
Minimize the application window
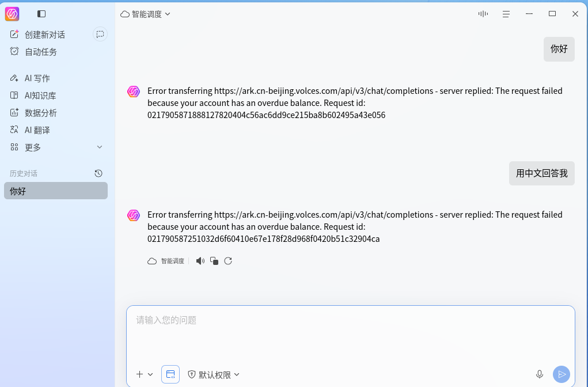click(x=529, y=14)
